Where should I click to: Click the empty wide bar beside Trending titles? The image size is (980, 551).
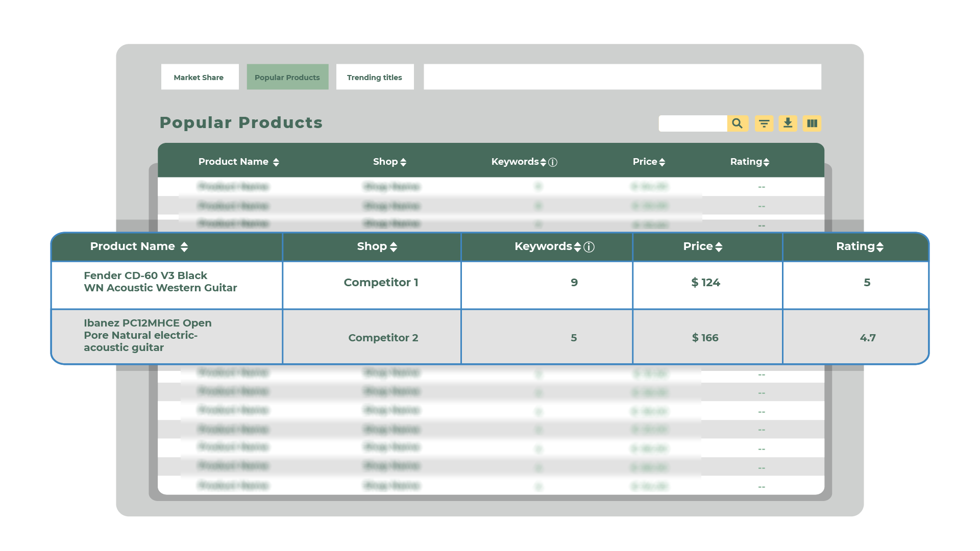click(x=622, y=77)
